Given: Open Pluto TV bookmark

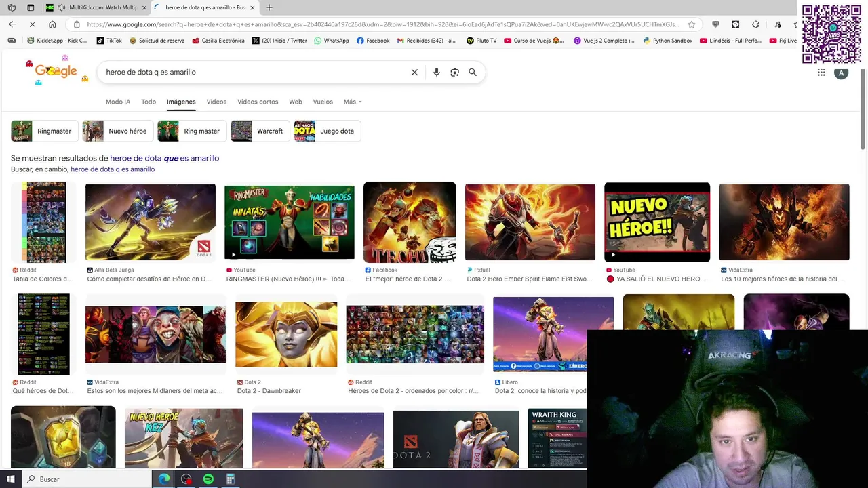Looking at the screenshot, I should coord(481,41).
